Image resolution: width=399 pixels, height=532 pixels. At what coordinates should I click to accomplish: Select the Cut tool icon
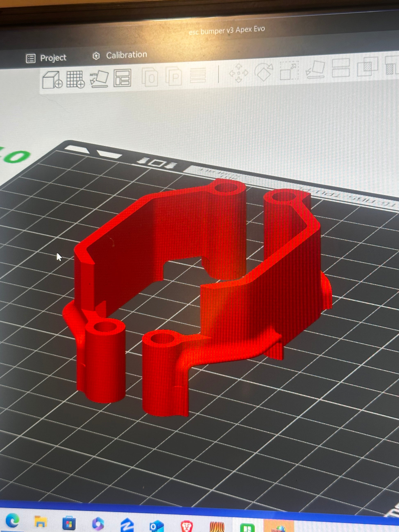pos(341,68)
